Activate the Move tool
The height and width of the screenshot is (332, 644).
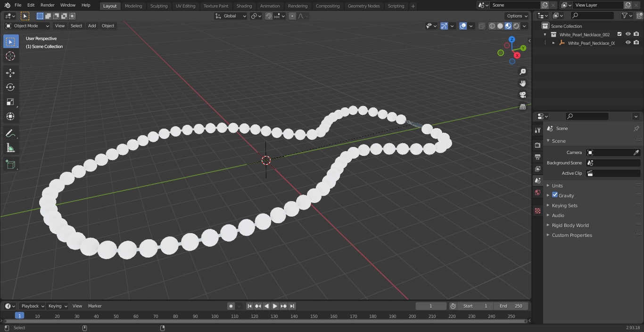click(10, 73)
